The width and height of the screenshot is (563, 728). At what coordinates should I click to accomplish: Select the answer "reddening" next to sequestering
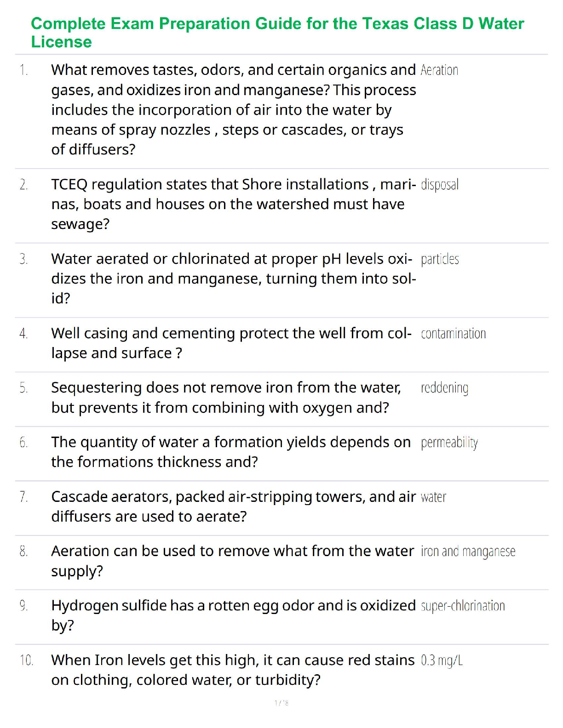coord(444,388)
